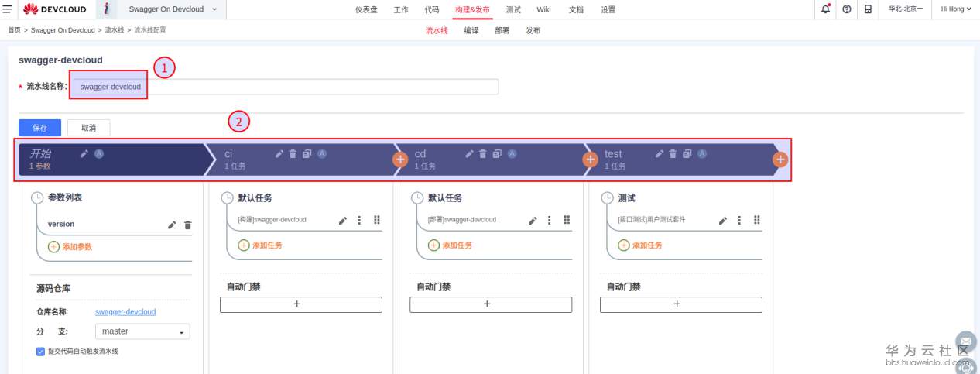
Task: Edit the cd stage with pencil icon
Action: [469, 154]
